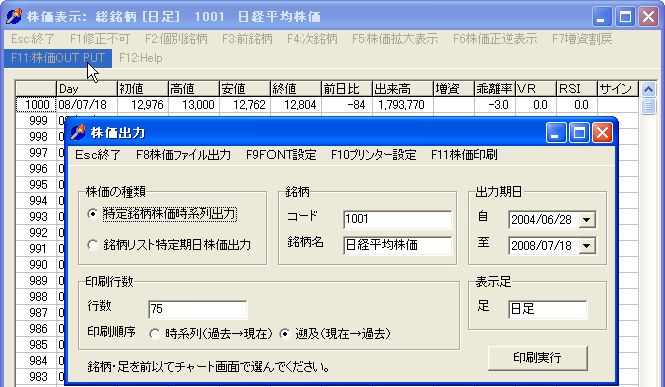This screenshot has height=387, width=665.
Task: Click row number 983 in the table
Action: click(x=36, y=376)
